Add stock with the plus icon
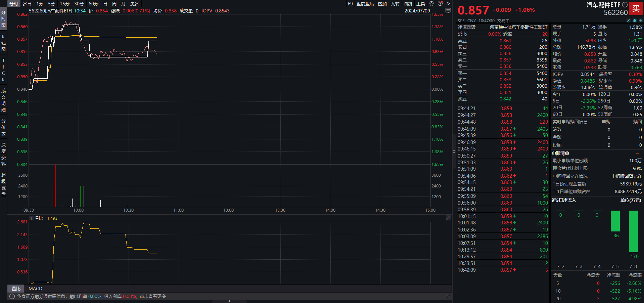Image resolution: width=644 pixels, height=303 pixels. (x=640, y=20)
